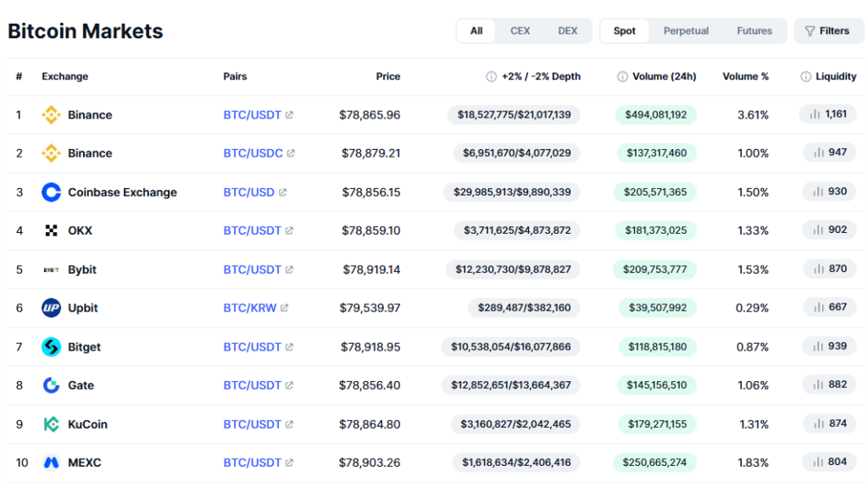
Task: Open KuCoin BTC/USDT pair link
Action: [x=252, y=424]
